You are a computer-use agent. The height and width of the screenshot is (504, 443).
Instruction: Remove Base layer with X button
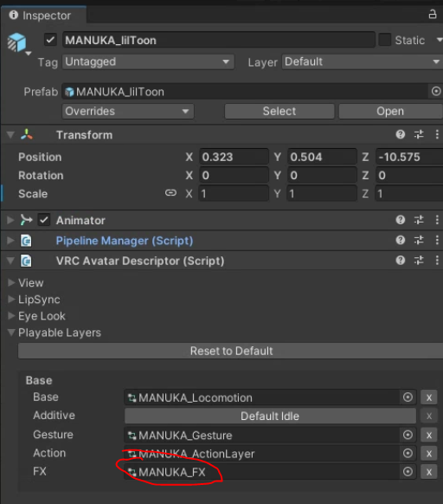[429, 397]
